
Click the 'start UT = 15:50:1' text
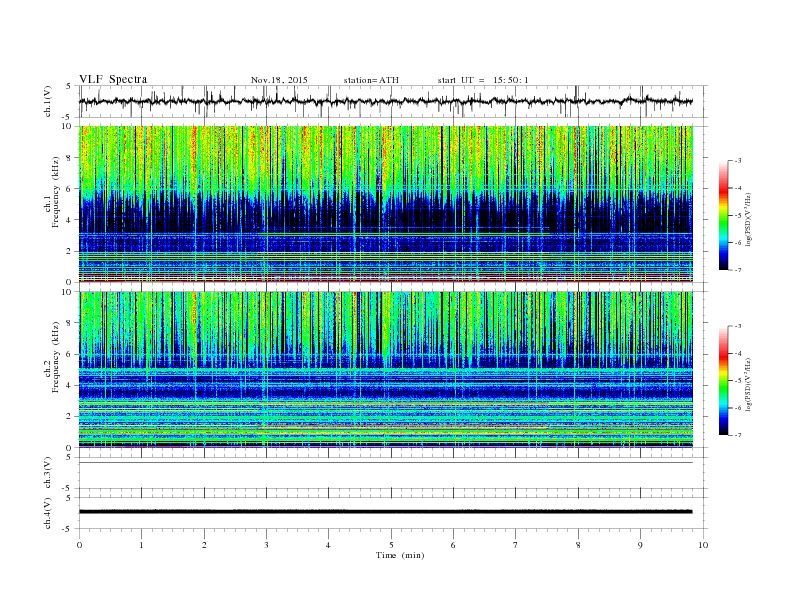coord(483,80)
